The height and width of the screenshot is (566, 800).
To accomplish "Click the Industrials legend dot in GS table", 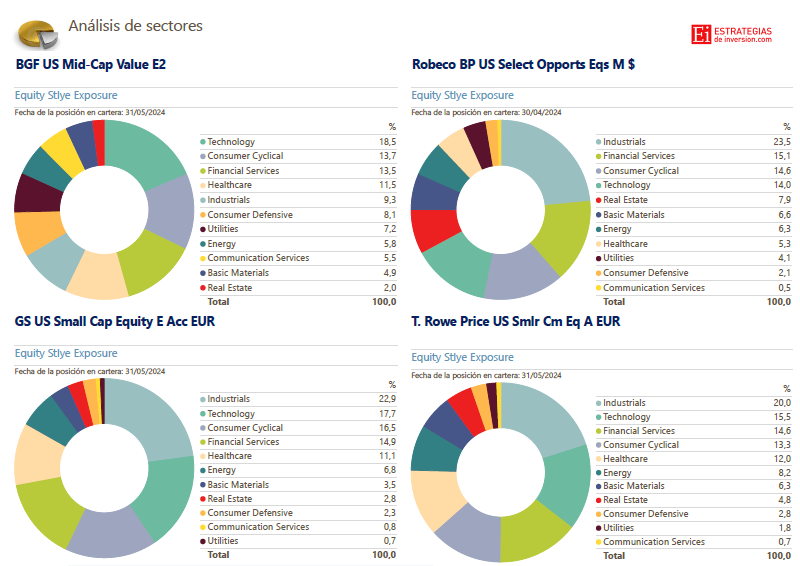I will (203, 399).
